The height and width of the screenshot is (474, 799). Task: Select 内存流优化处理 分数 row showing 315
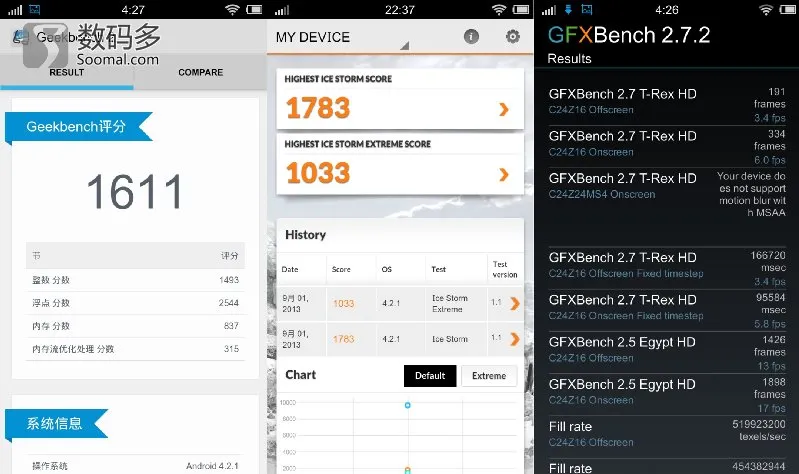pyautogui.click(x=135, y=349)
